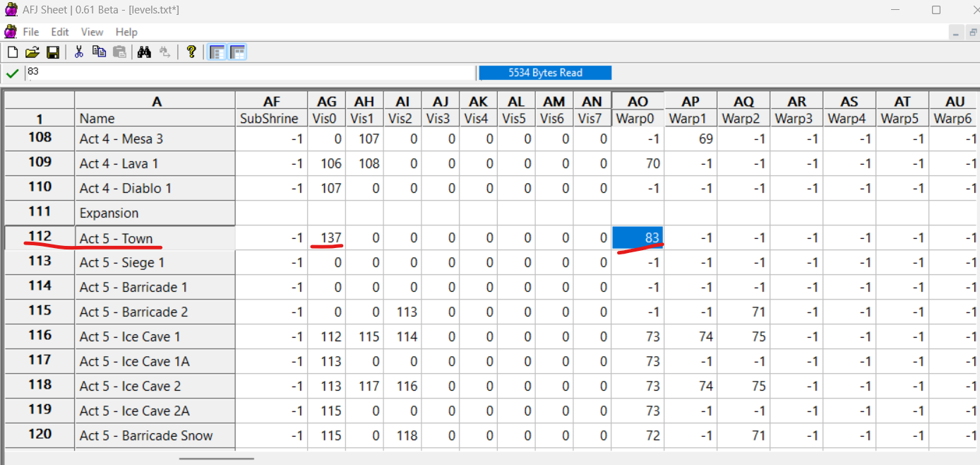Select column A by its header
The height and width of the screenshot is (465, 980).
click(x=155, y=101)
